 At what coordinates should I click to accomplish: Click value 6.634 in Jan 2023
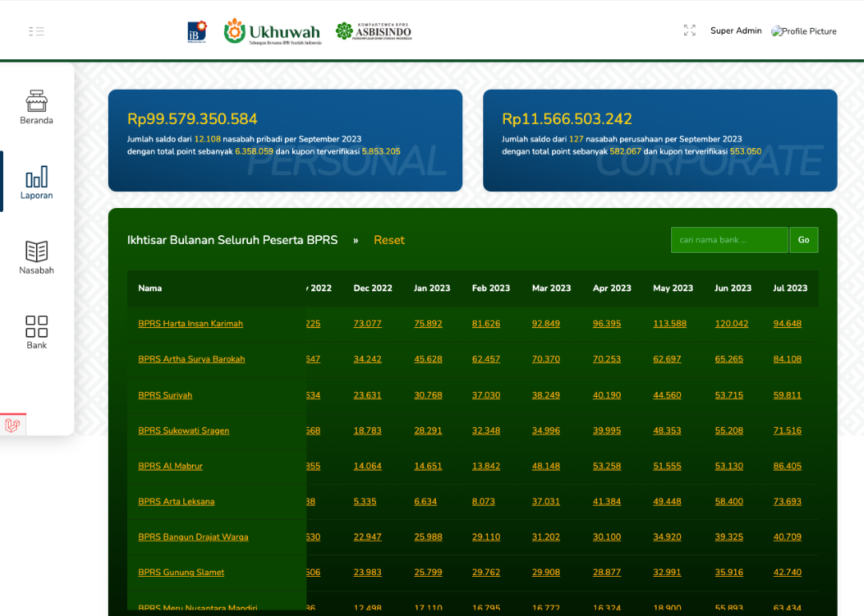coord(426,502)
